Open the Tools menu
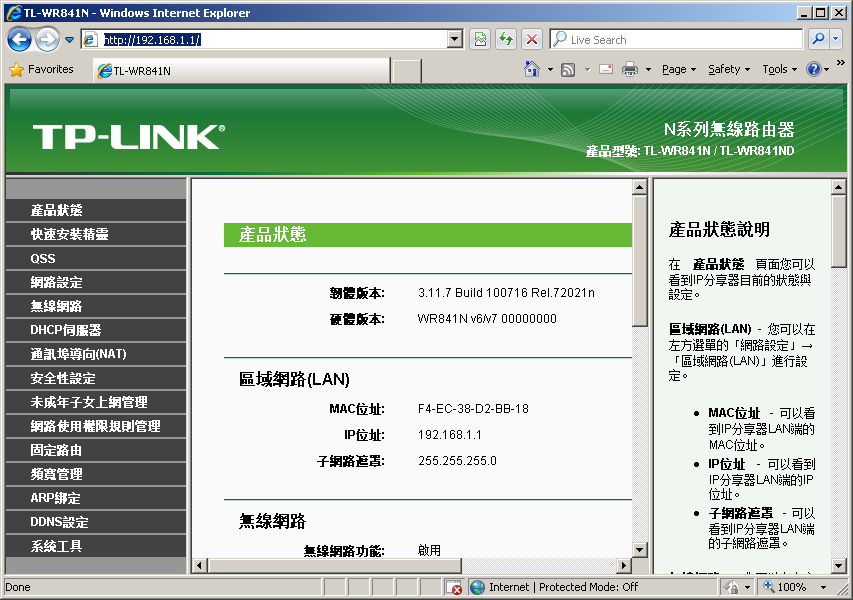This screenshot has width=853, height=600. coord(779,70)
